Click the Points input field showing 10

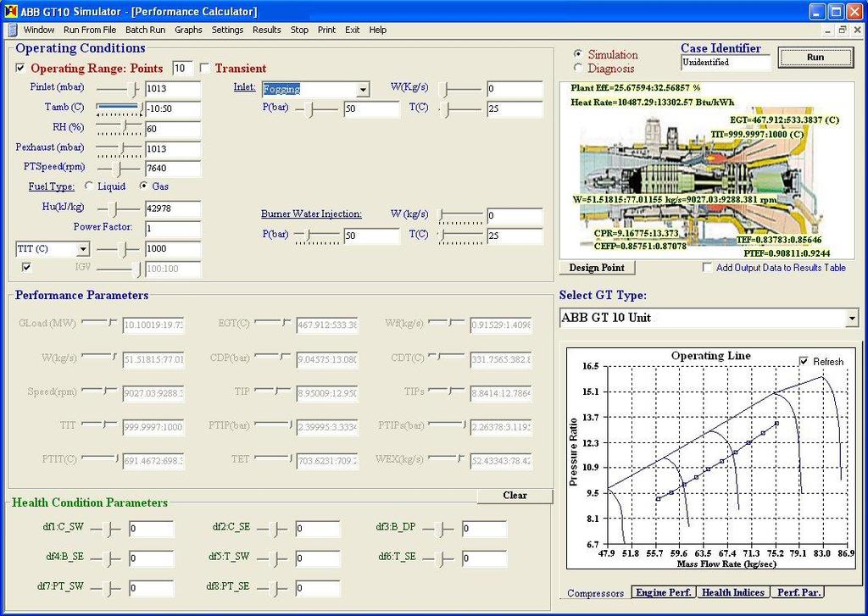click(x=182, y=68)
